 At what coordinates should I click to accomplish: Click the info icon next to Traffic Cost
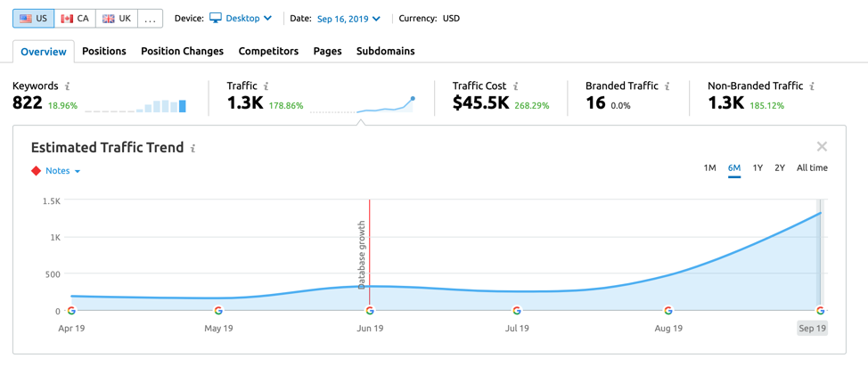pos(515,86)
